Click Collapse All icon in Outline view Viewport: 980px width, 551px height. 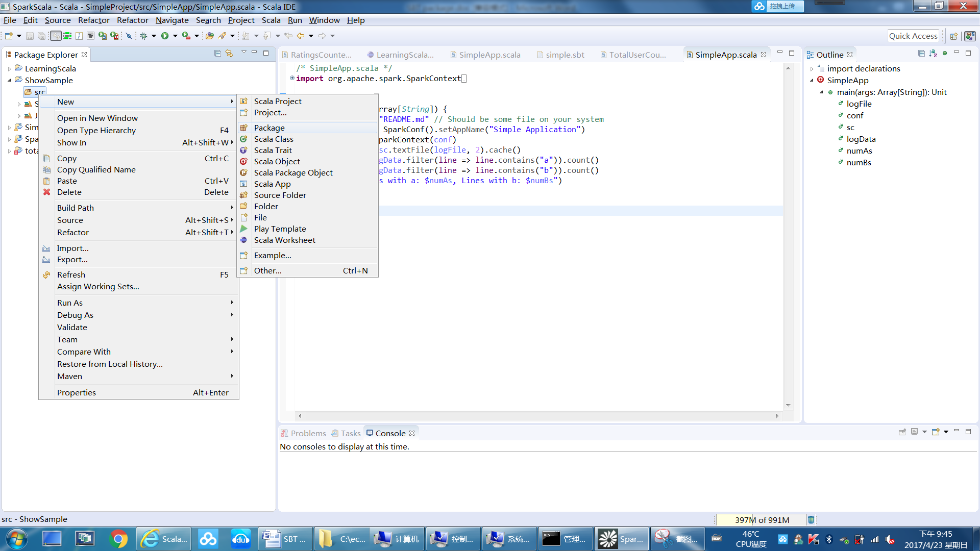click(x=921, y=53)
